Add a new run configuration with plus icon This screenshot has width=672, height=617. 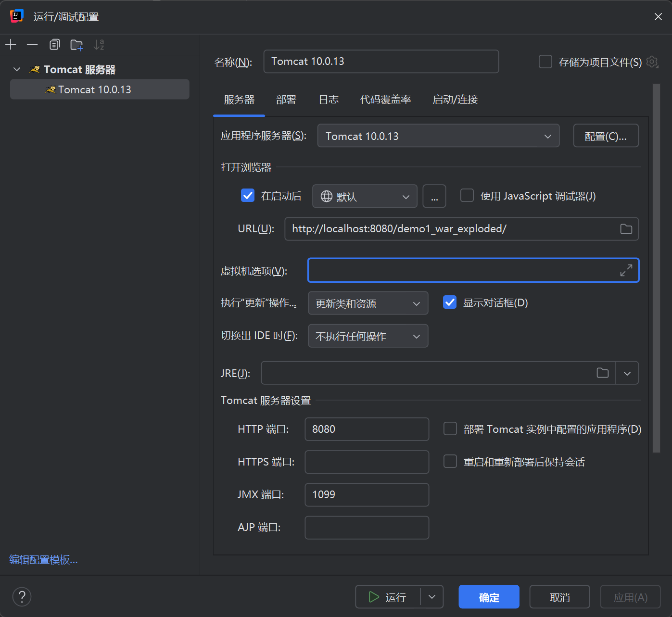click(x=11, y=45)
